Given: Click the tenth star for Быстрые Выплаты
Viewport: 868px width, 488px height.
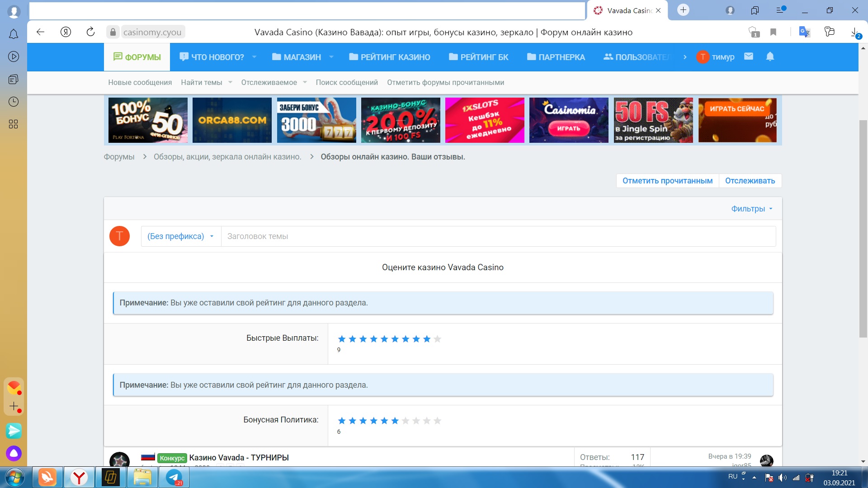Looking at the screenshot, I should point(437,339).
